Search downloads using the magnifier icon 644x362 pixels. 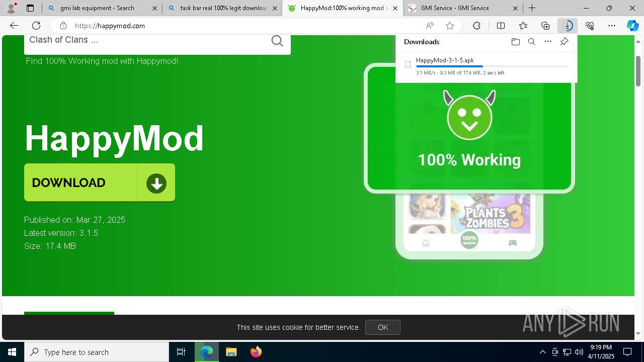pos(531,42)
